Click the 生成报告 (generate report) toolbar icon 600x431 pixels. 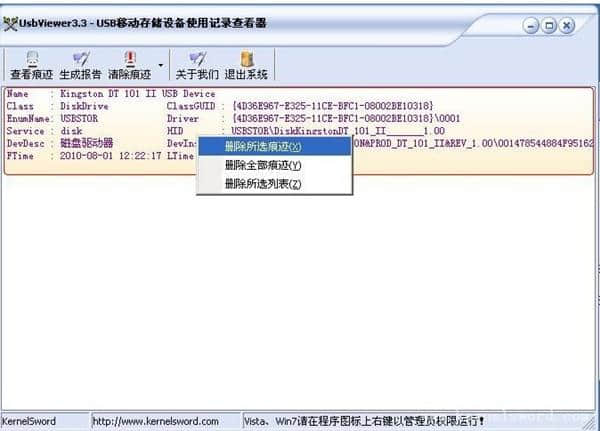(x=80, y=66)
